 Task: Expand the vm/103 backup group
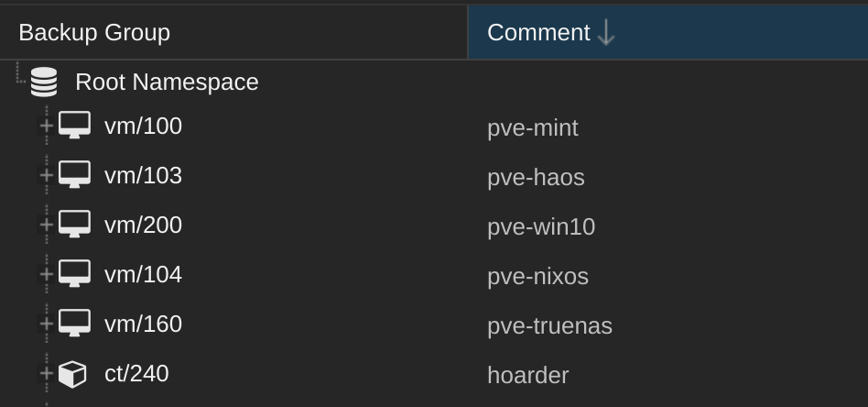pyautogui.click(x=47, y=175)
